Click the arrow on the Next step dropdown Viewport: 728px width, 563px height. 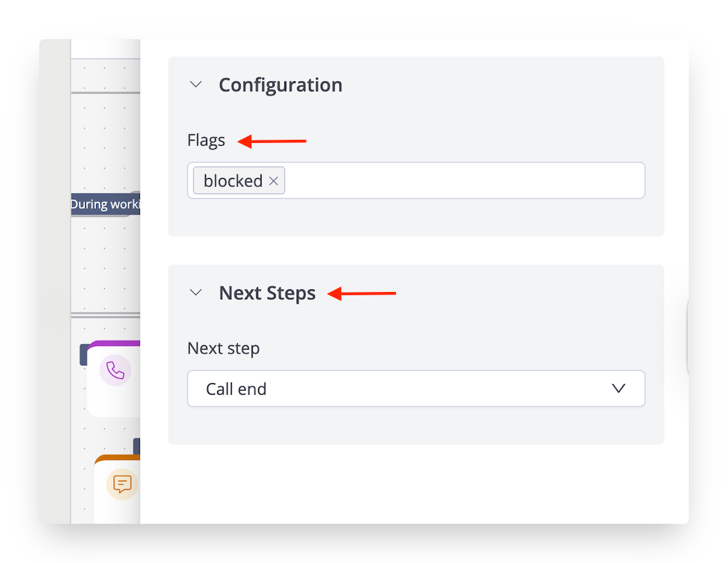coord(618,389)
